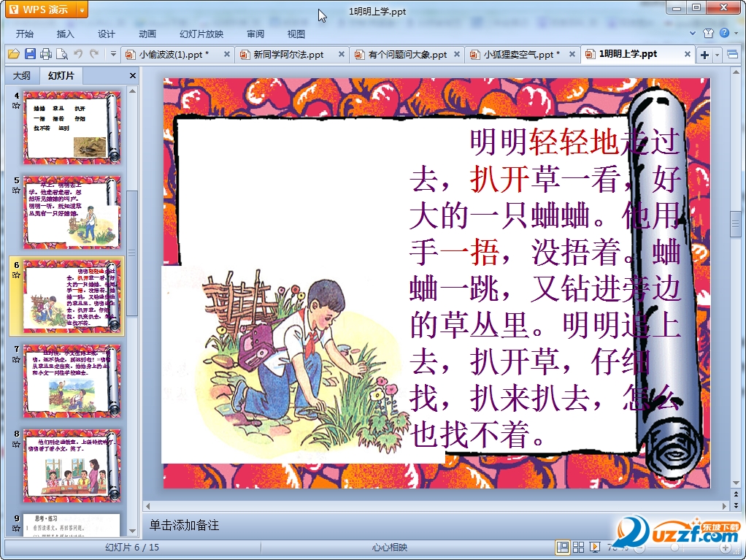Click animation star icon beside slide 6
Viewport: 746px width, 560px height.
point(16,275)
